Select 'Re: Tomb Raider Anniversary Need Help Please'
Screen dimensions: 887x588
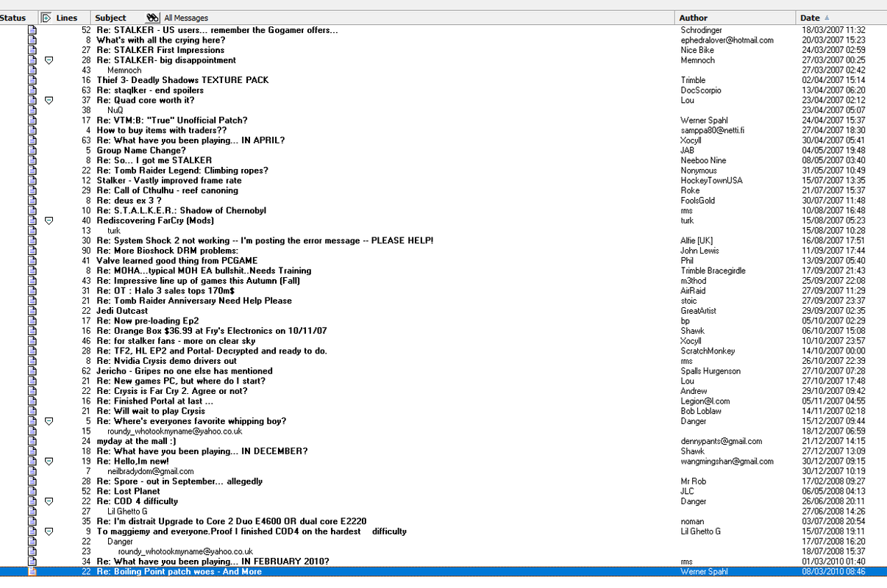(x=194, y=301)
